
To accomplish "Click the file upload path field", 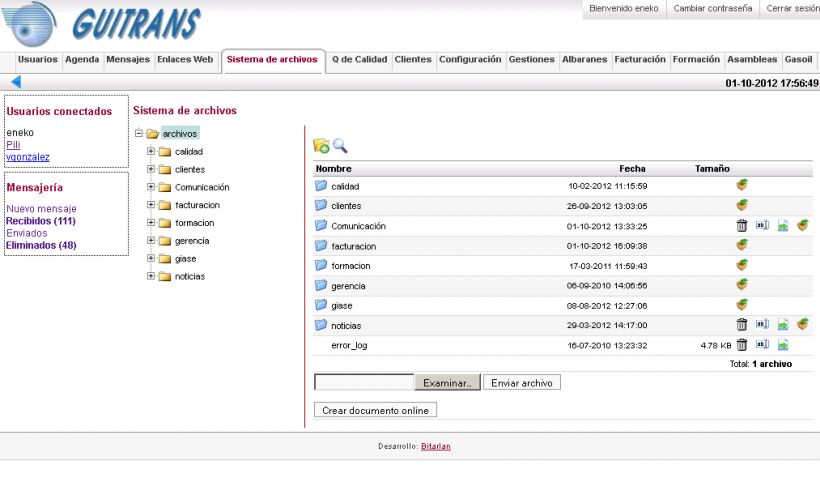I will [363, 382].
